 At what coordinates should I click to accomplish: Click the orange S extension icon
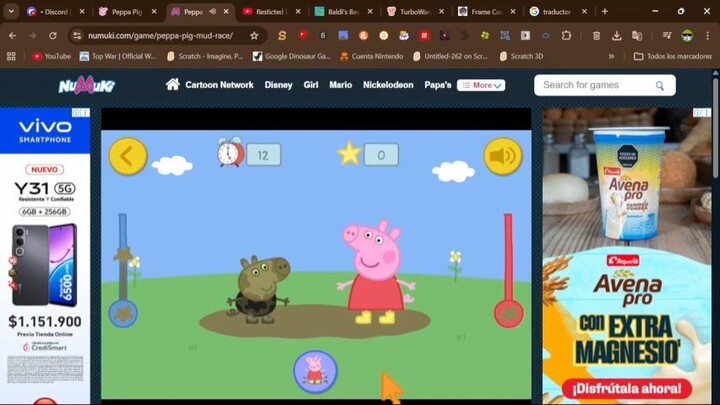click(282, 35)
